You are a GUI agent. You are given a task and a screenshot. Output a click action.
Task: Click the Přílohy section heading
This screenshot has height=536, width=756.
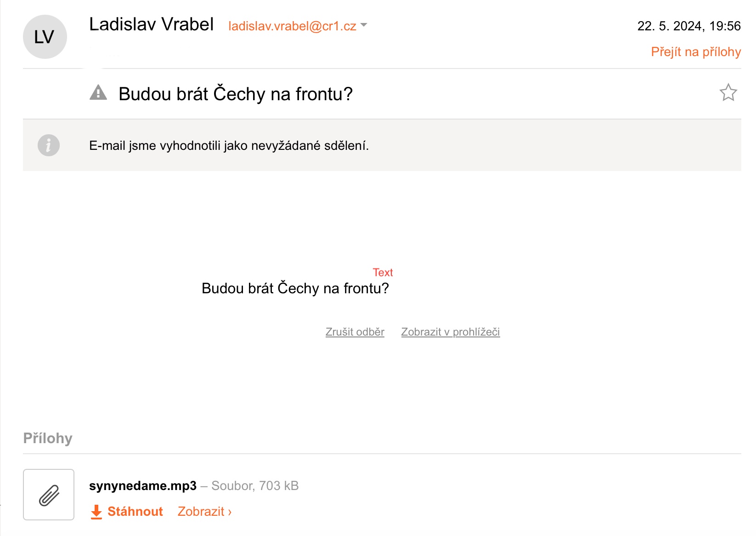pos(48,438)
